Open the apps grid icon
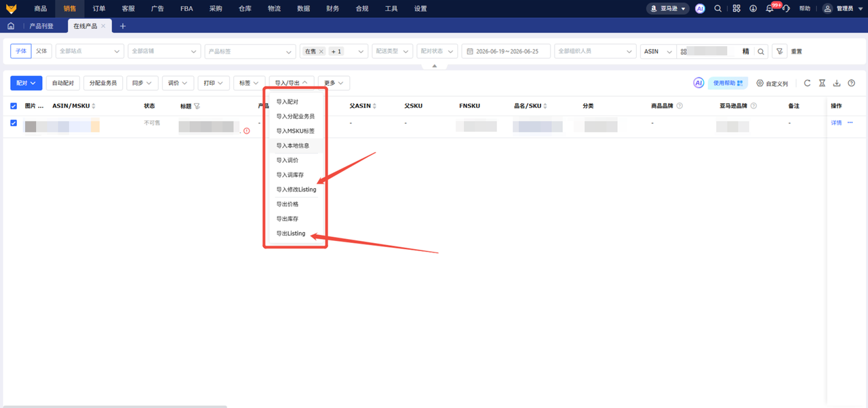The height and width of the screenshot is (408, 868). tap(736, 8)
